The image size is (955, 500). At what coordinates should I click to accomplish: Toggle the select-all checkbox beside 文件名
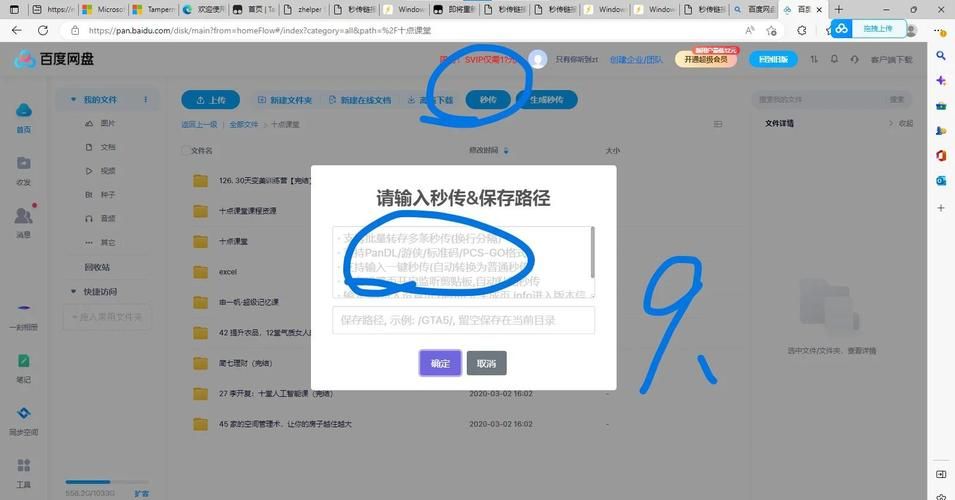click(x=185, y=150)
